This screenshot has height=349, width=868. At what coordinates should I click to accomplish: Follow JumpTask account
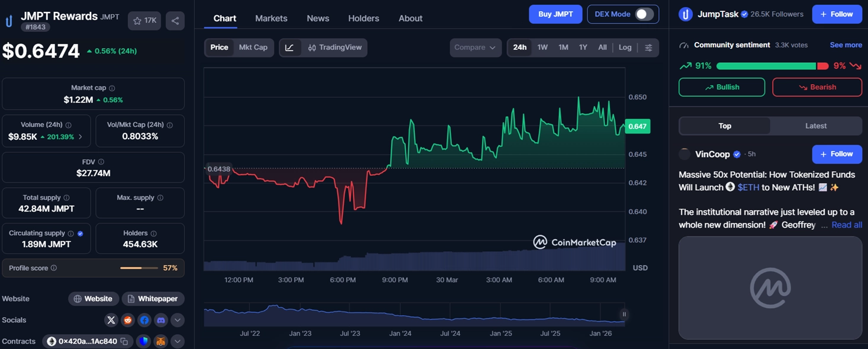[837, 14]
